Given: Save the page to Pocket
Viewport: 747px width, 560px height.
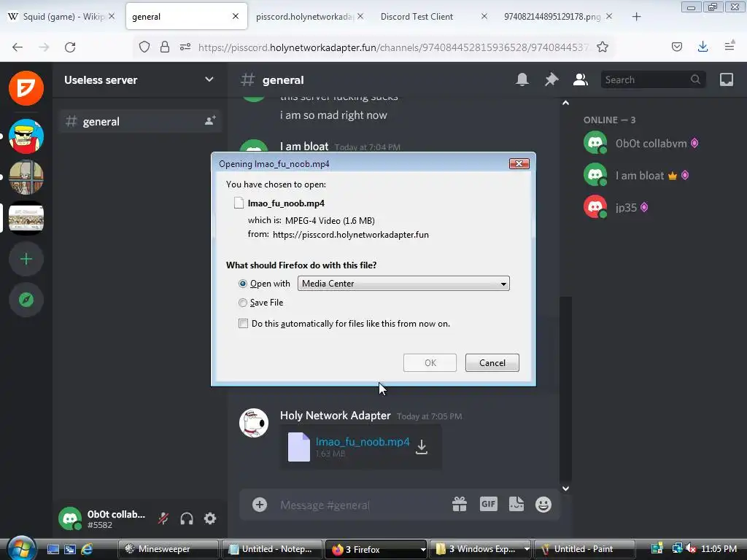Looking at the screenshot, I should pos(676,47).
